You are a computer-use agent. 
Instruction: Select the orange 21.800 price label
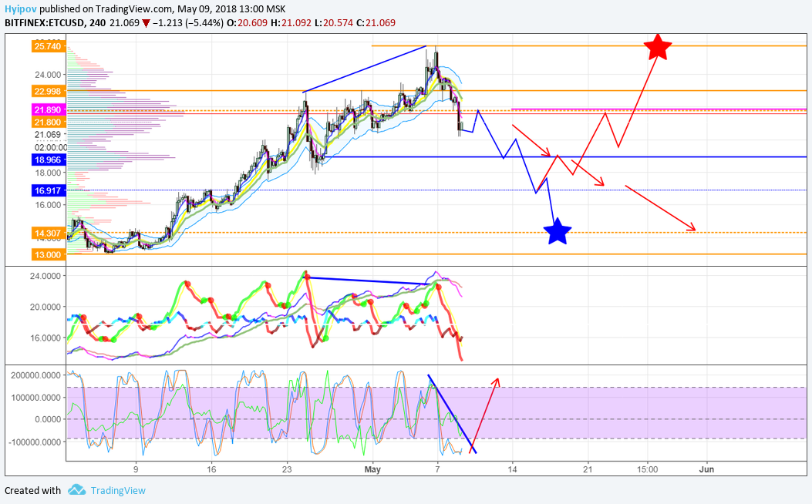pyautogui.click(x=47, y=122)
